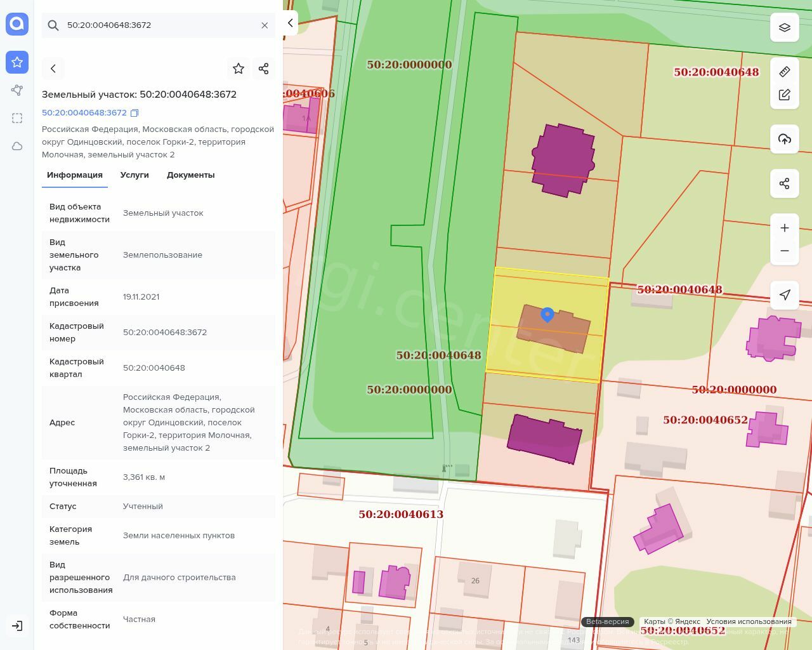Collapse the side panel with chevron

tap(290, 23)
